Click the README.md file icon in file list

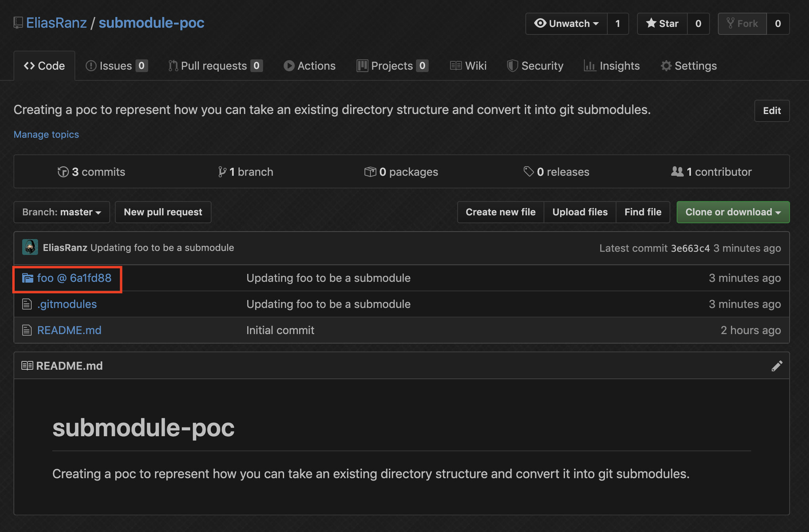click(27, 330)
